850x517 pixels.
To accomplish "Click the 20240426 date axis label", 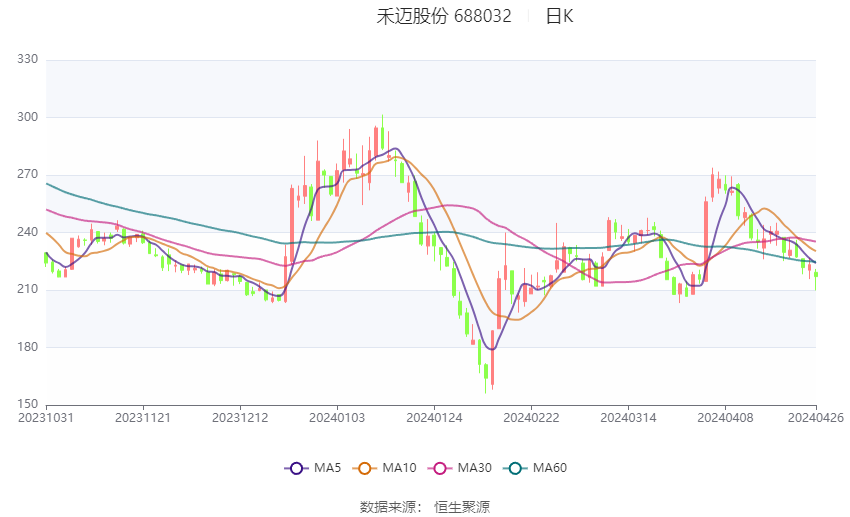I will pos(816,418).
